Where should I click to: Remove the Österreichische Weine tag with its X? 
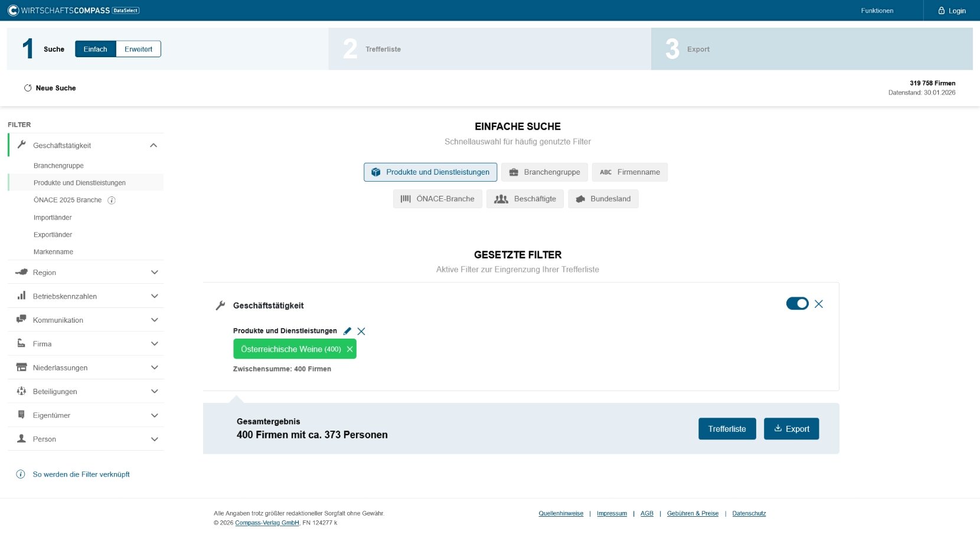tap(349, 349)
